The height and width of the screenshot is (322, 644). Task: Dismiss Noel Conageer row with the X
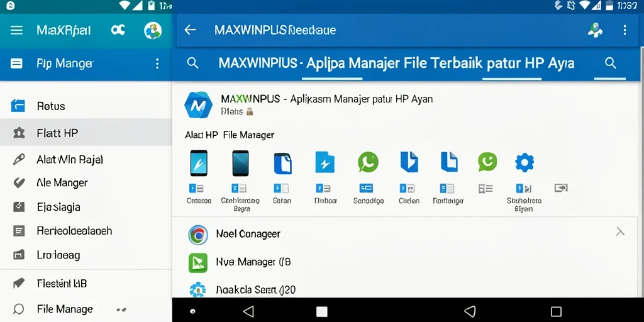(x=620, y=232)
